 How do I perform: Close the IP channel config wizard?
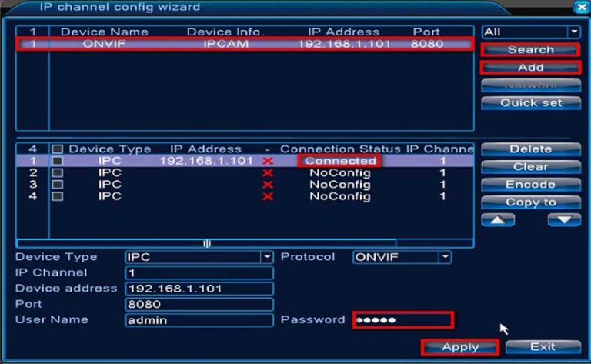coord(579,8)
